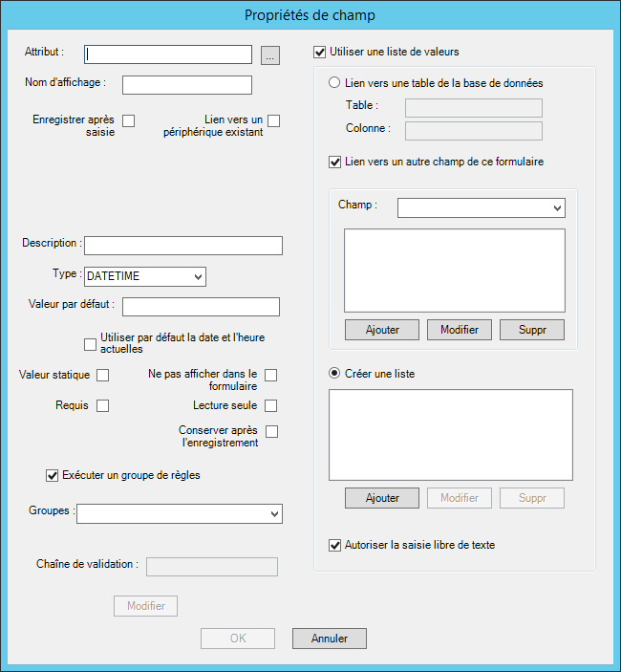Click Ajouter under Créer une liste

382,498
